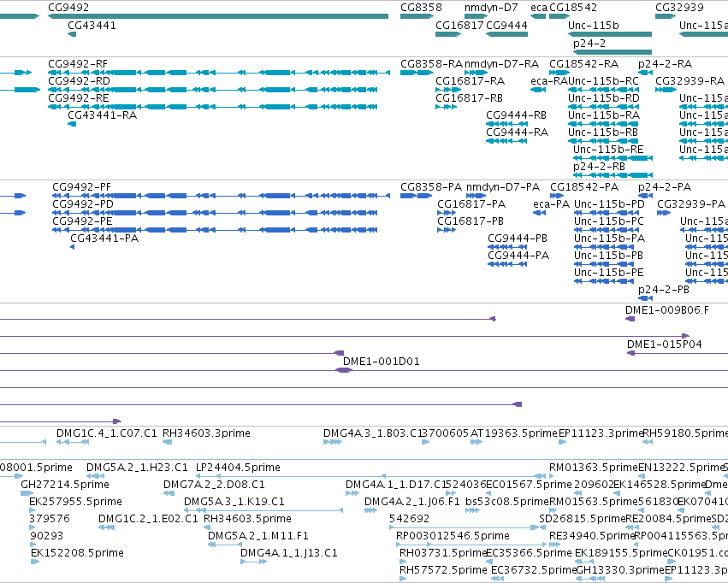Select the 90293 EST label
The height and width of the screenshot is (583, 728).
pos(46,536)
